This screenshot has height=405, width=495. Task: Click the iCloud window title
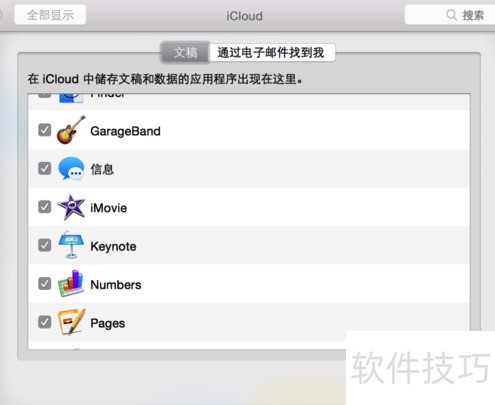244,16
